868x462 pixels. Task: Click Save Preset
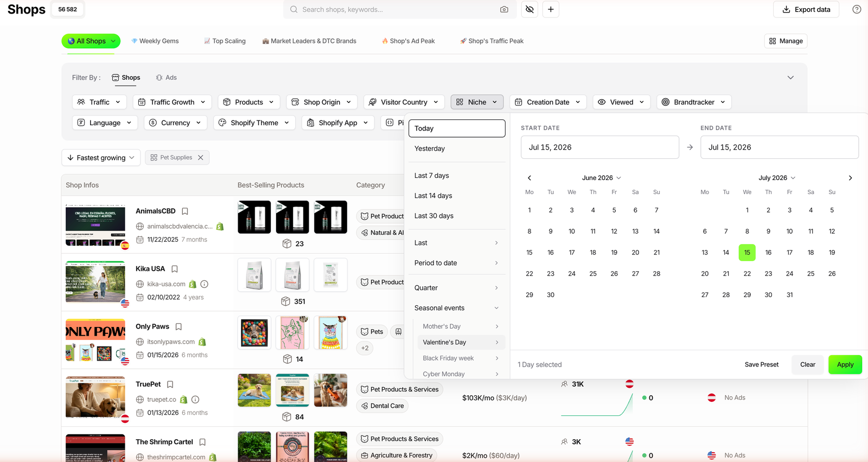[762, 364]
